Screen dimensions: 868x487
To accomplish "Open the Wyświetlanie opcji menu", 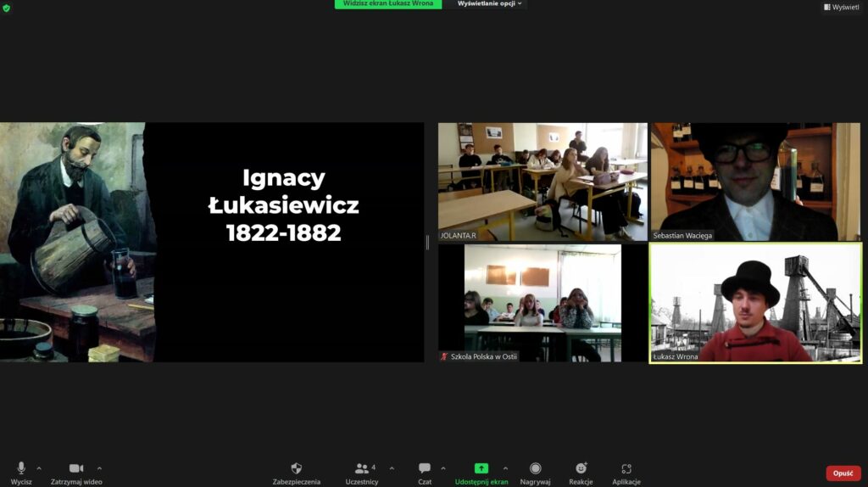I will tap(491, 4).
